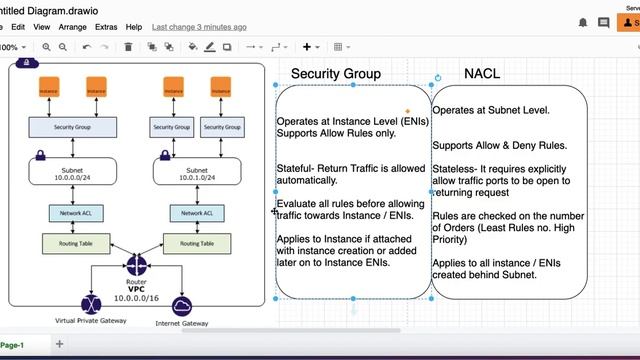The image size is (640, 360).
Task: Open the Help menu
Action: coord(134,27)
